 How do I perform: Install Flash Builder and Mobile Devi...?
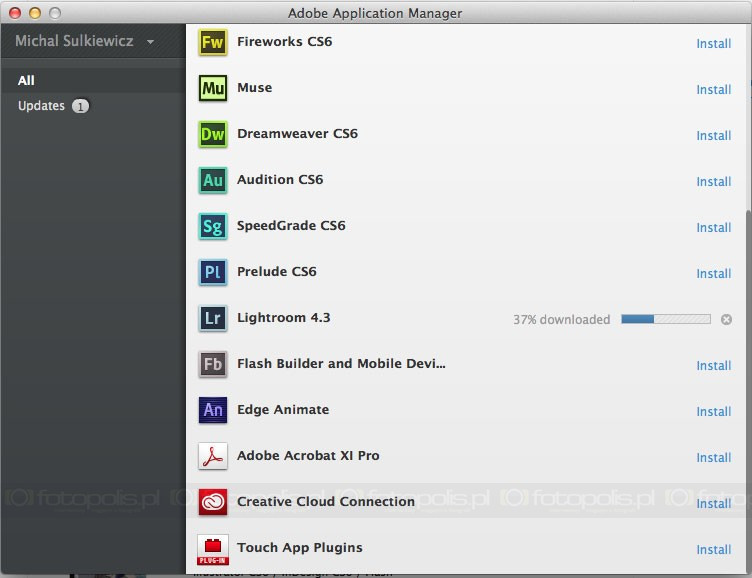[x=714, y=366]
